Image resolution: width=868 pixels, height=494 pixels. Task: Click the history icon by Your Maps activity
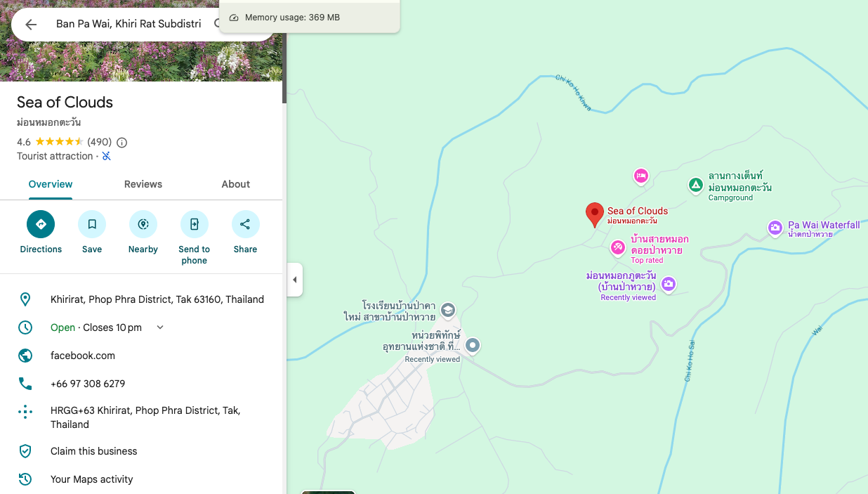coord(25,479)
